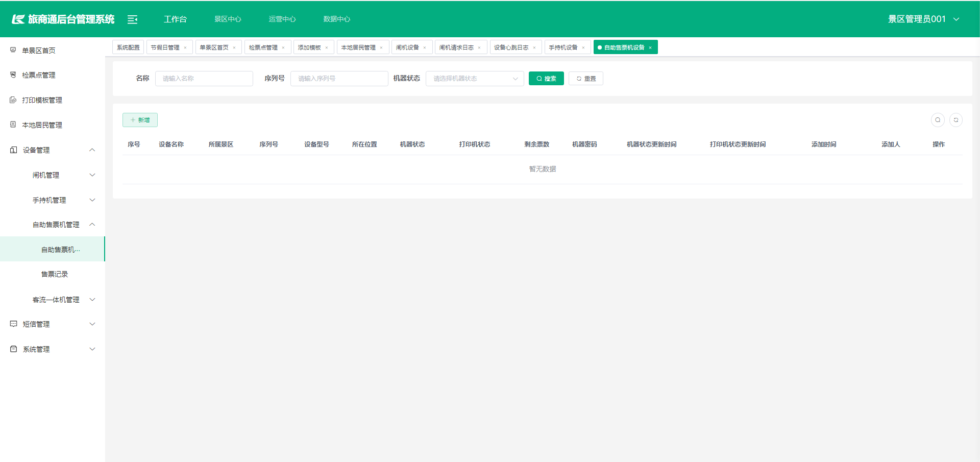Switch to the 系统配置 tab
Viewport: 980px width, 462px height.
(128, 47)
